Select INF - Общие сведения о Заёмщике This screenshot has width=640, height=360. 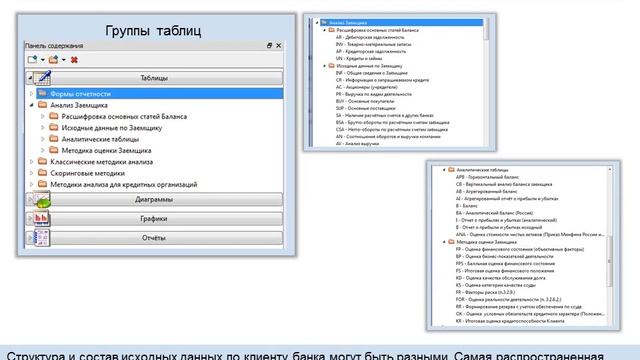tap(371, 73)
